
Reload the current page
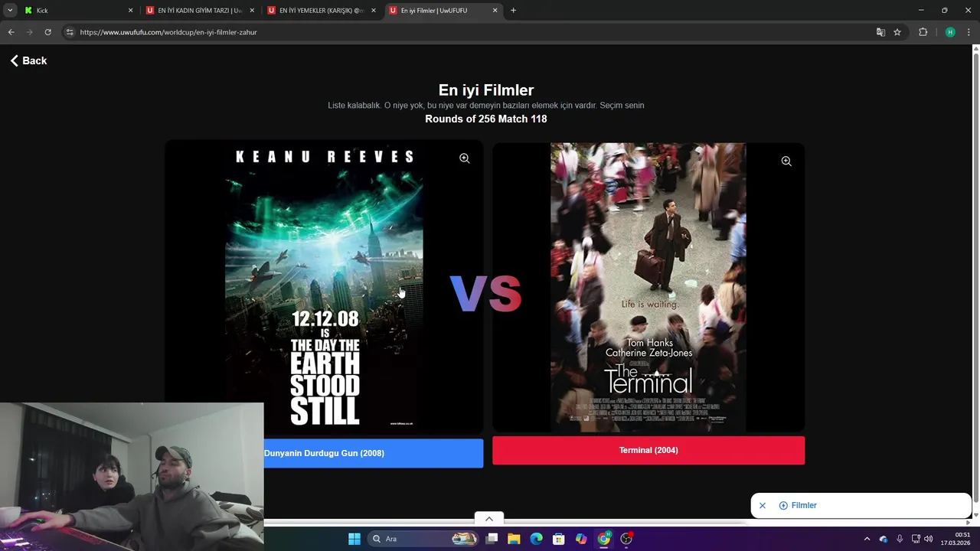click(x=47, y=32)
